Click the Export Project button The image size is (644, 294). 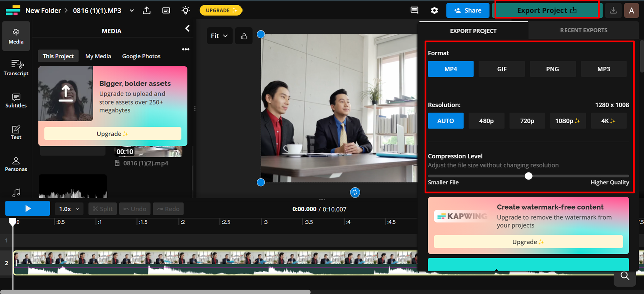click(x=547, y=10)
